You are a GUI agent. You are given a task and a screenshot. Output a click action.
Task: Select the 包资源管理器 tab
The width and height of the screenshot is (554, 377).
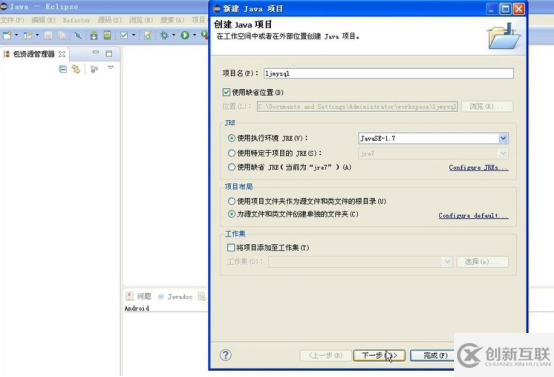[34, 54]
